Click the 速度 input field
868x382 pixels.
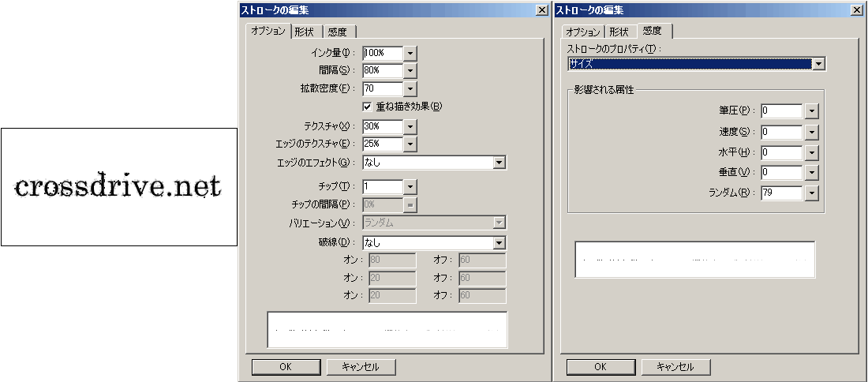click(x=782, y=132)
